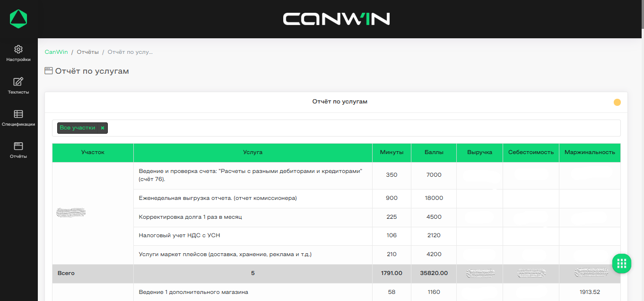Image resolution: width=644 pixels, height=301 pixels.
Task: Remove the 'Все участки' filter tag
Action: coord(102,128)
